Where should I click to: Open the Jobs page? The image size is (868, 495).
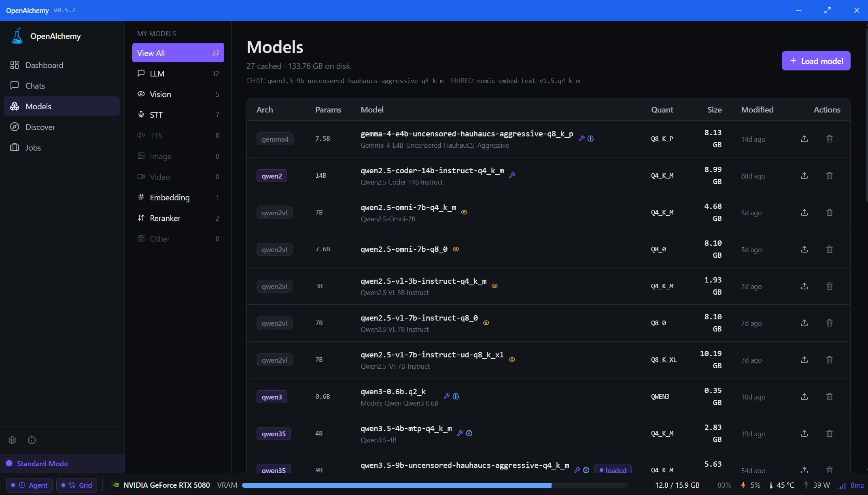coord(62,148)
